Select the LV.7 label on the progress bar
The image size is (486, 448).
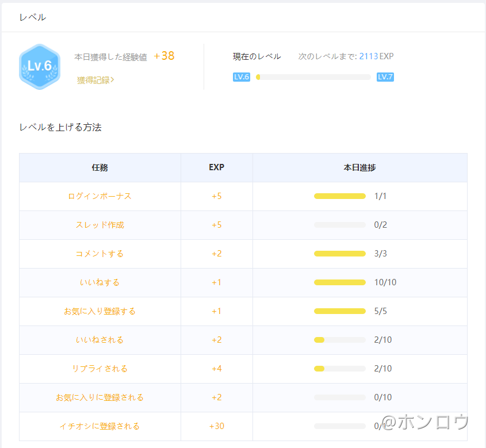coord(384,76)
